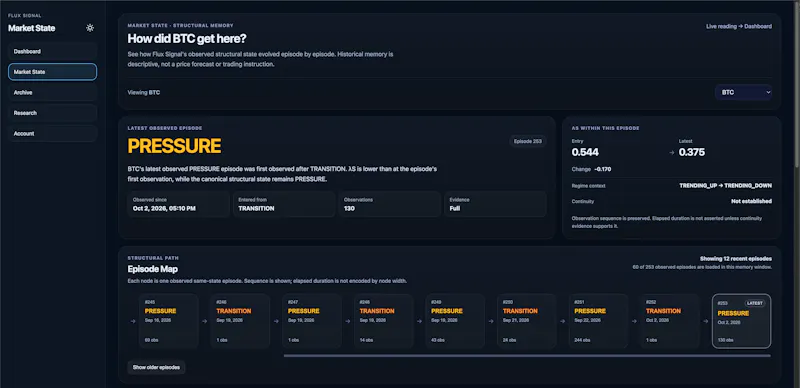Click the LATEST badge on episode #253

[x=755, y=303]
